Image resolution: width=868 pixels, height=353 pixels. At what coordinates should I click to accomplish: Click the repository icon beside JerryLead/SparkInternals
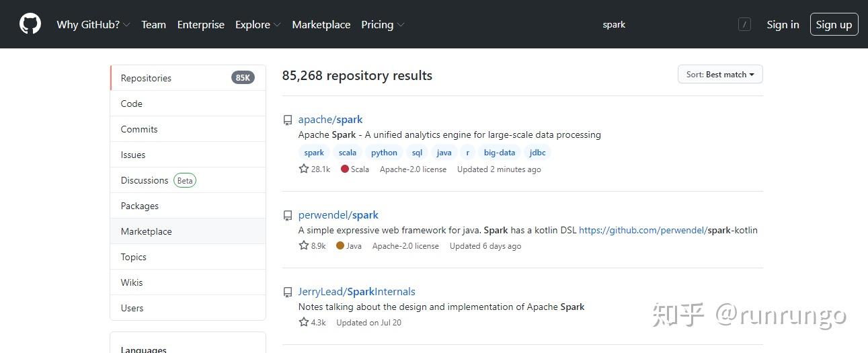click(x=288, y=292)
